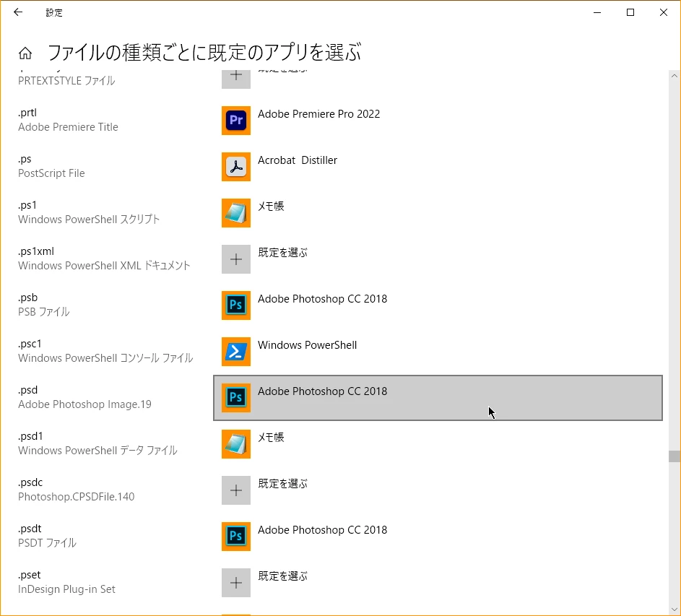
Task: Click plus icon for .ps1xml
Action: click(x=236, y=259)
